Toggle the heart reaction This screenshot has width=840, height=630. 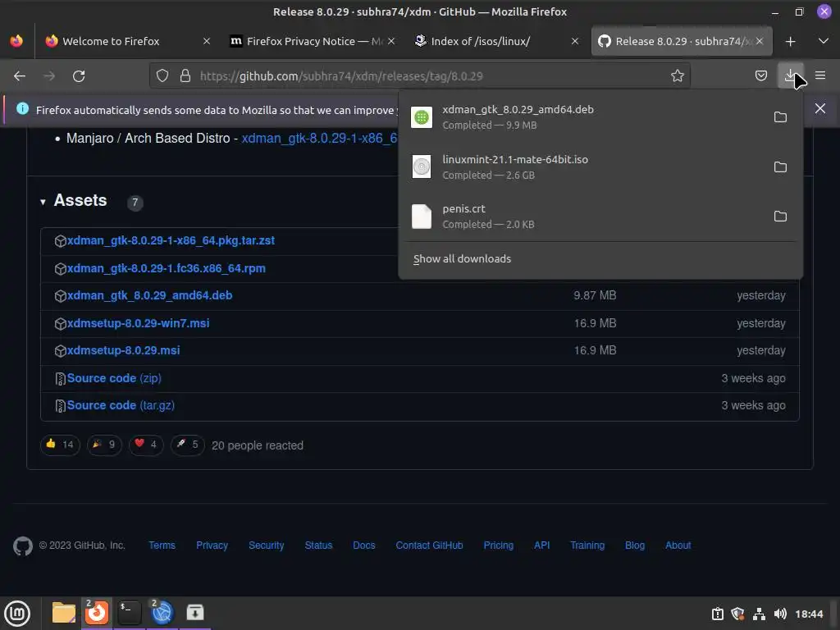pyautogui.click(x=146, y=445)
